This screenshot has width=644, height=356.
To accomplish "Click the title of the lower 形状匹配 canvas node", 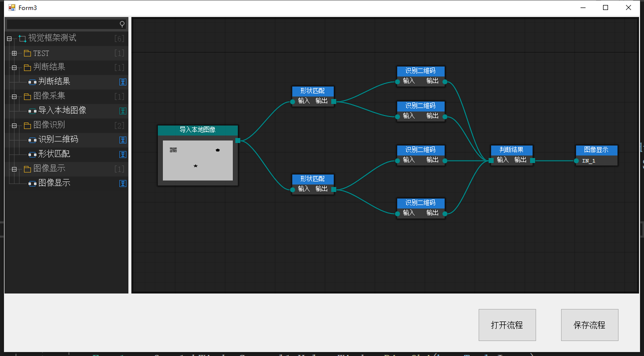I will tap(313, 179).
